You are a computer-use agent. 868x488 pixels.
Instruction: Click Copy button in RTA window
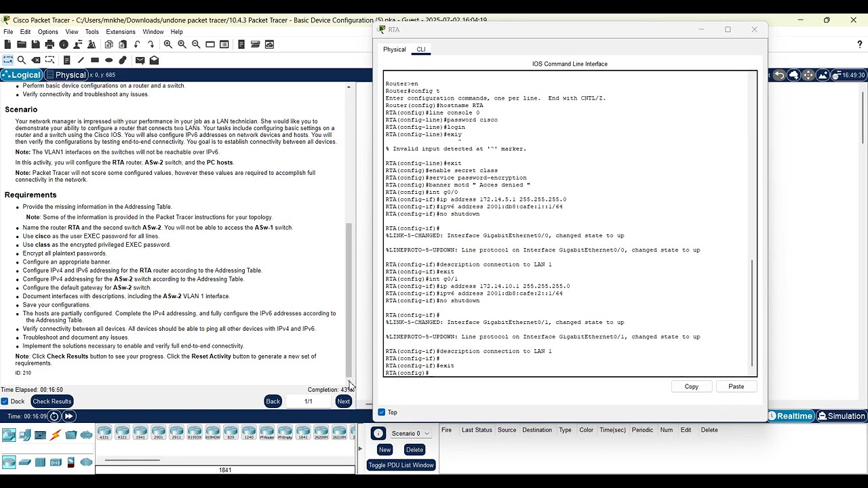click(691, 386)
